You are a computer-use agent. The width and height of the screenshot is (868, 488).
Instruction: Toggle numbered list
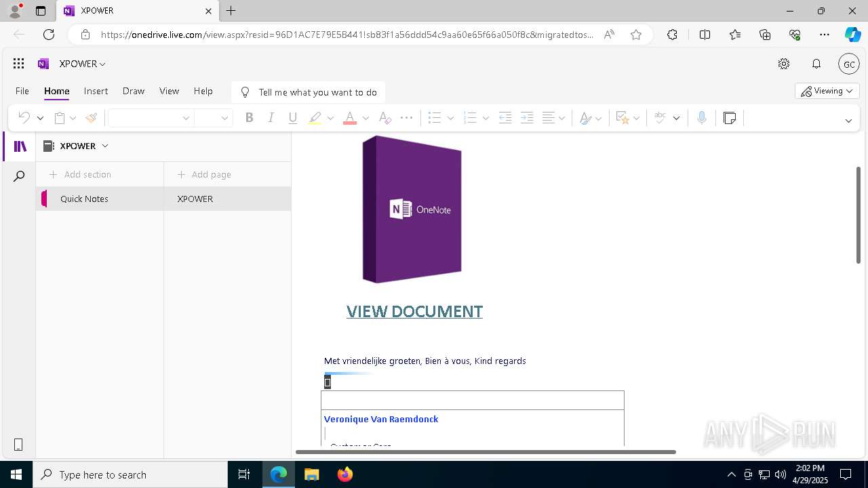coord(470,117)
